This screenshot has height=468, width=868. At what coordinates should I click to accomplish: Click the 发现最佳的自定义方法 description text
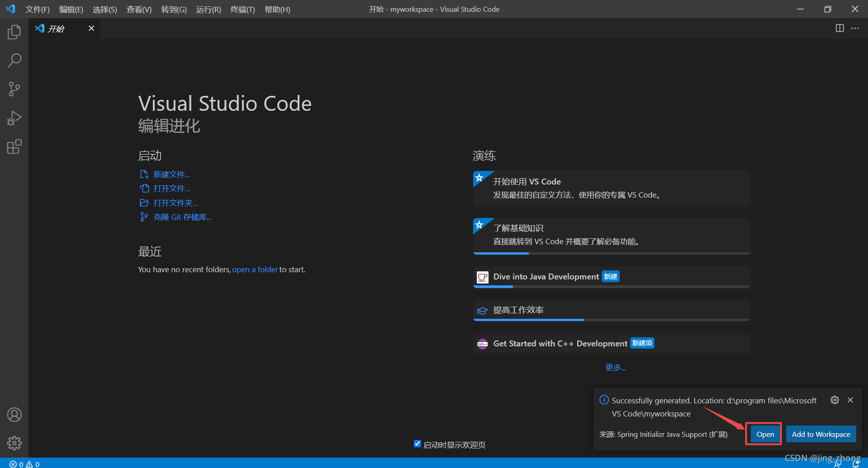(577, 195)
